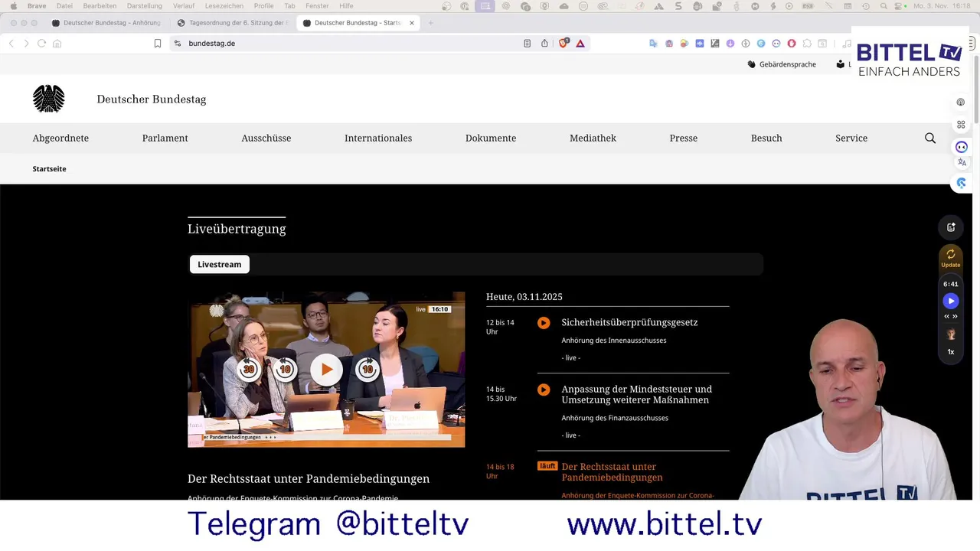Open the Besuch navigation menu

(766, 138)
